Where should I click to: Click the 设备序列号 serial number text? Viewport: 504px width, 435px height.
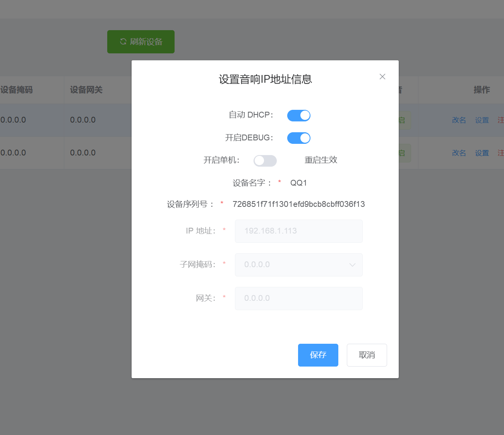click(x=298, y=204)
